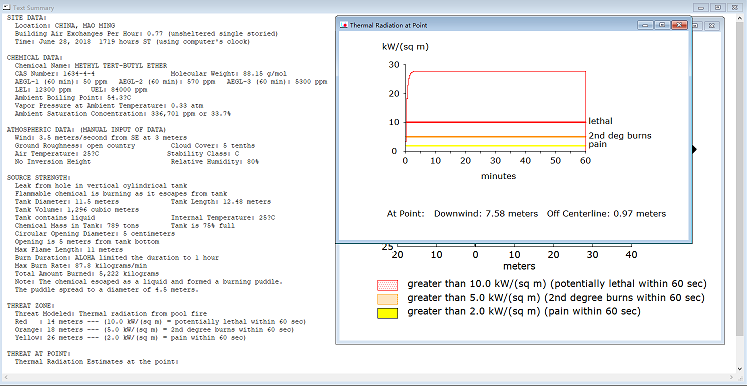Click the 'Building Air Exchanges Per Hour' line
This screenshot has width=747, height=386.
pyautogui.click(x=146, y=33)
